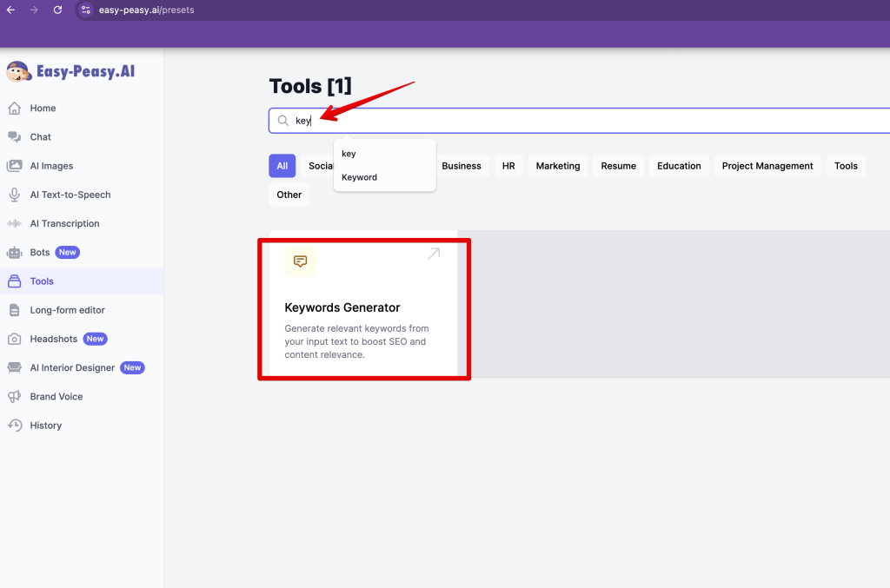Screen dimensions: 890x588
Task: Open Chat from the sidebar icon
Action: (x=14, y=137)
